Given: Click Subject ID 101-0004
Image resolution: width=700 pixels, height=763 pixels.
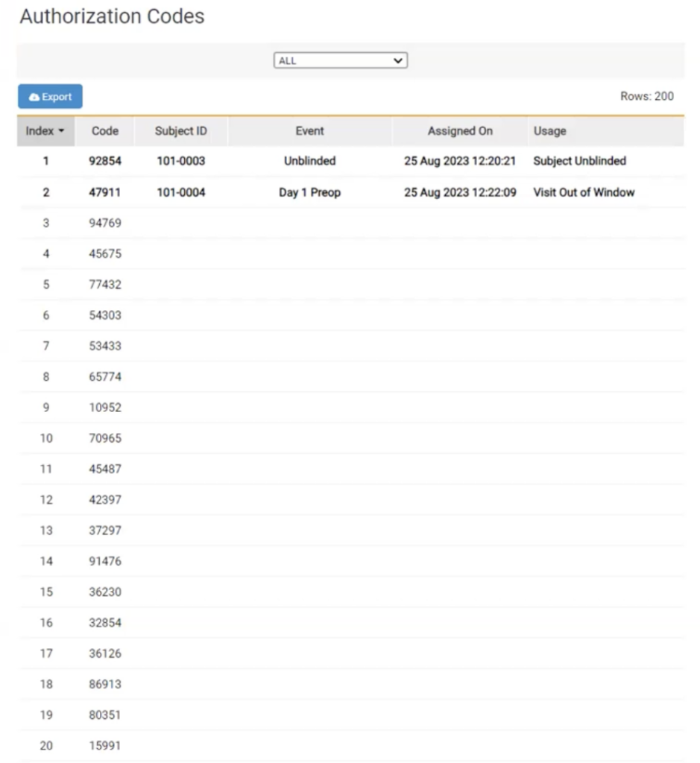Looking at the screenshot, I should coord(180,192).
